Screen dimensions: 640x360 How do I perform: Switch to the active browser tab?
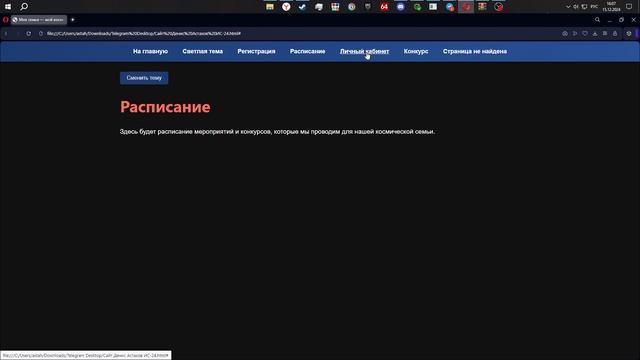(x=39, y=20)
